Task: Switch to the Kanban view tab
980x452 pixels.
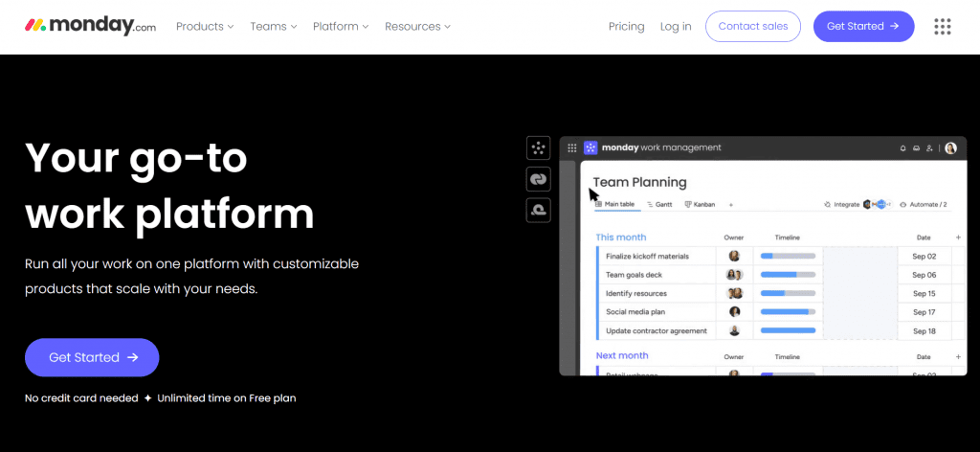Action: click(700, 204)
